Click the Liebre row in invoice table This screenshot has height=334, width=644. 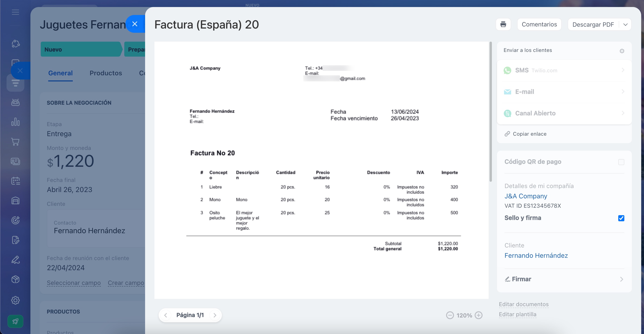click(329, 189)
